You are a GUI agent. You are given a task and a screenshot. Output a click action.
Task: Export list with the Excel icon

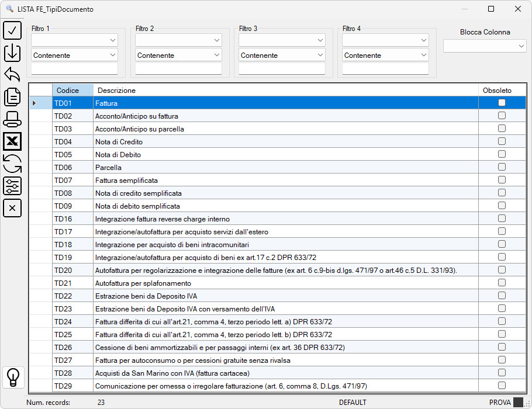(12, 141)
